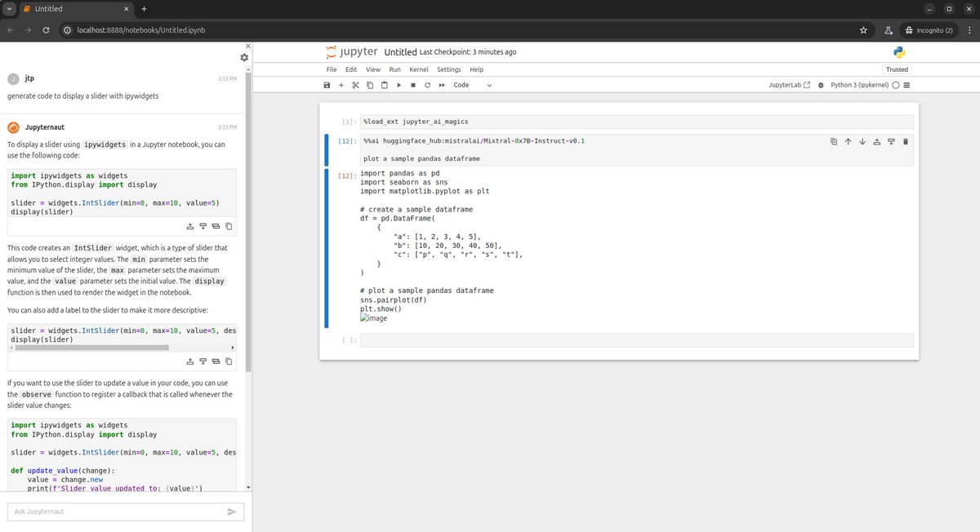The image size is (980, 532).
Task: Insert first slider code block below active cell
Action: tap(203, 226)
